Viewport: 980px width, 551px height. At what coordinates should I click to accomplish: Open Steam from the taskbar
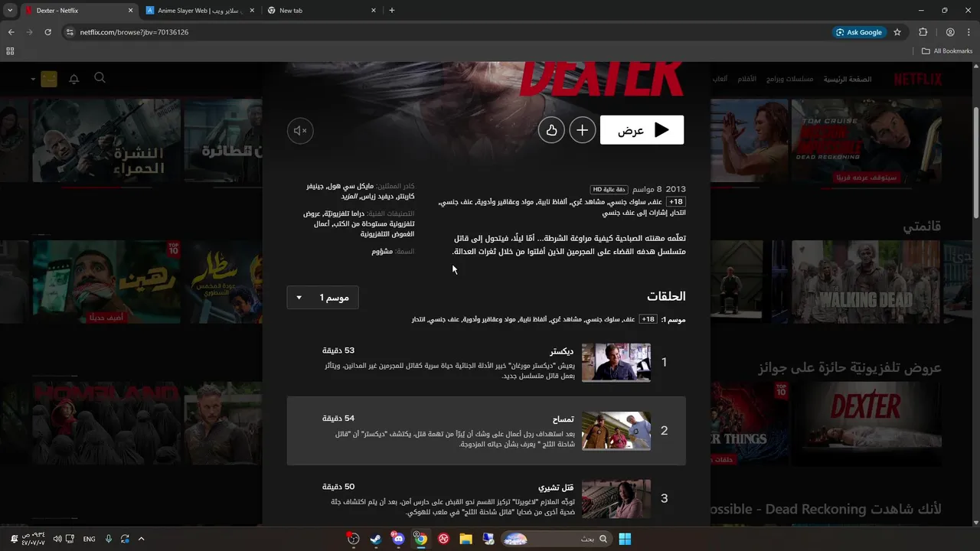375,539
